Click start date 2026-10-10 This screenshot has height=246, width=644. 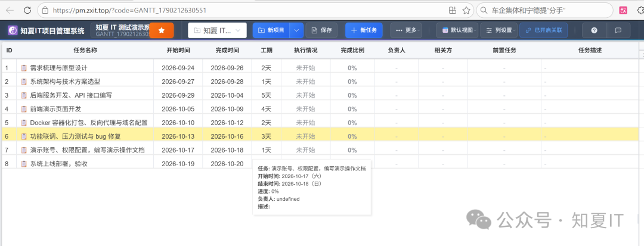[178, 123]
